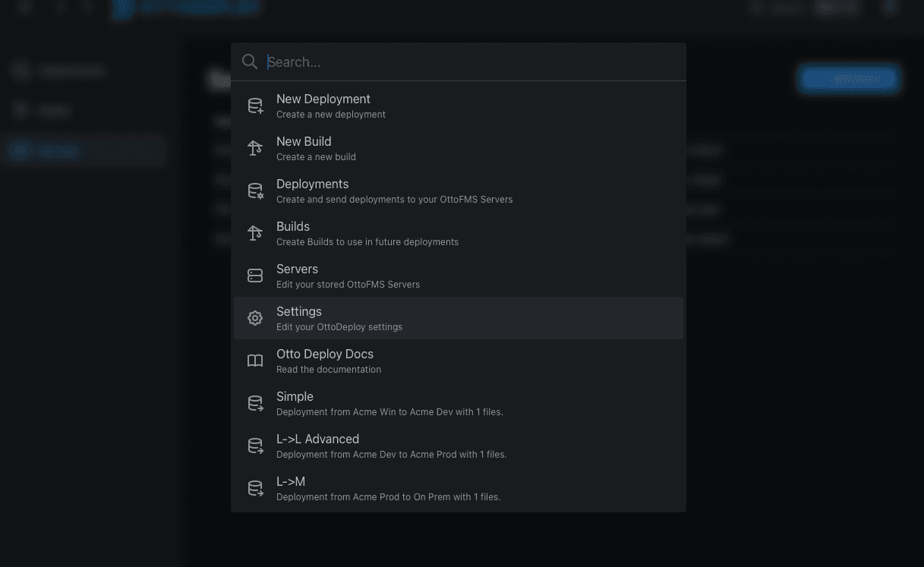The width and height of the screenshot is (924, 567).
Task: Click the crane icon beside Builds
Action: [255, 234]
